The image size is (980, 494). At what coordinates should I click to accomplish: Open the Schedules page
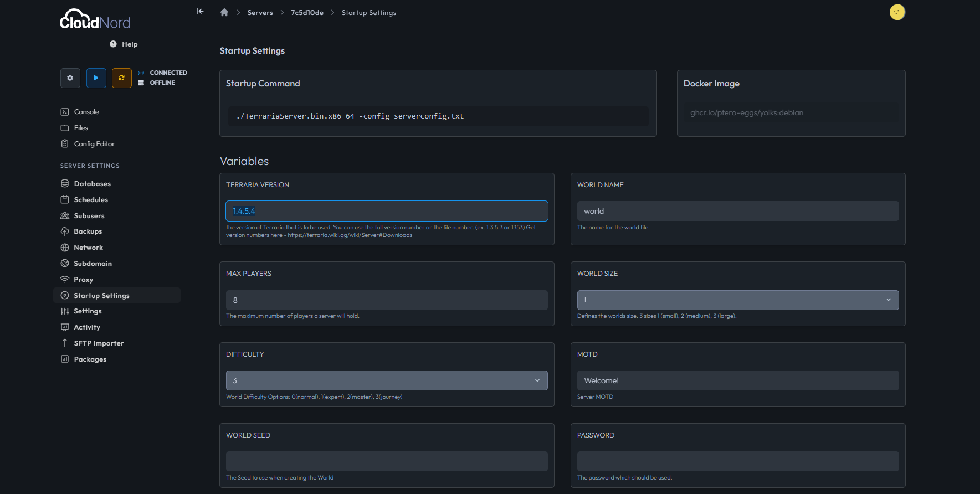[x=91, y=200]
